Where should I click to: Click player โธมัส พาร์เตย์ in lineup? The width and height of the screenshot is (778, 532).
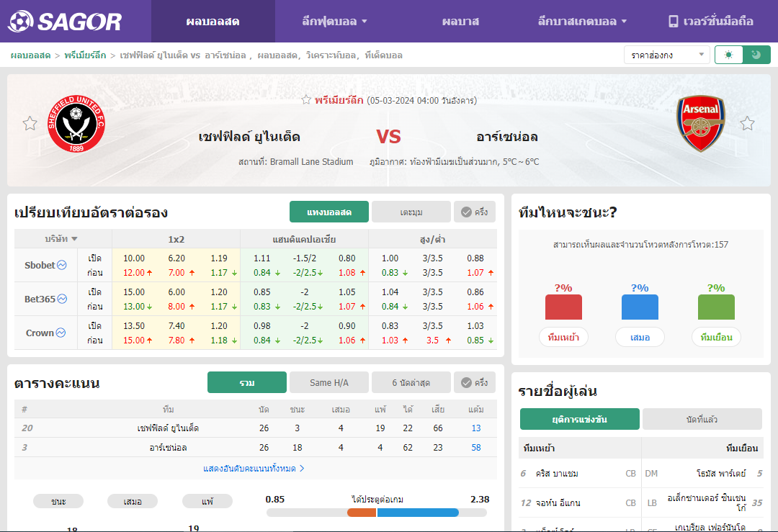721,474
